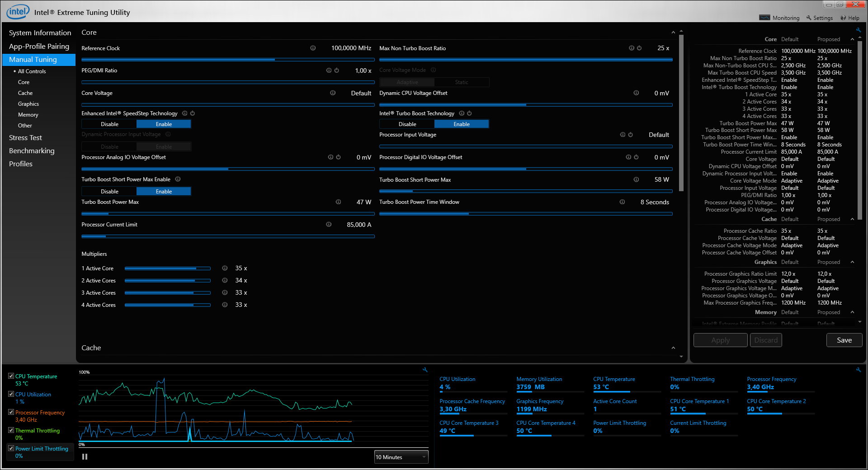Open the 10 Minutes time range dropdown
Image resolution: width=868 pixels, height=470 pixels.
pos(401,457)
